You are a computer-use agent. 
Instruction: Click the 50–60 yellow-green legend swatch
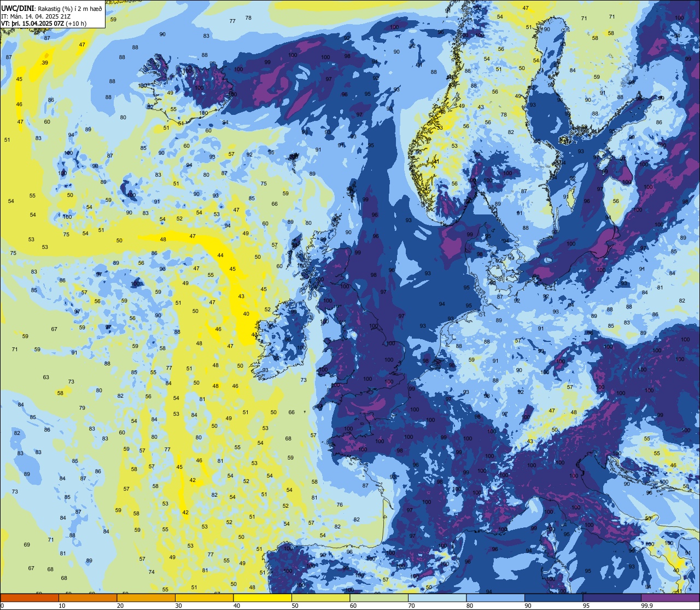pos(320,598)
